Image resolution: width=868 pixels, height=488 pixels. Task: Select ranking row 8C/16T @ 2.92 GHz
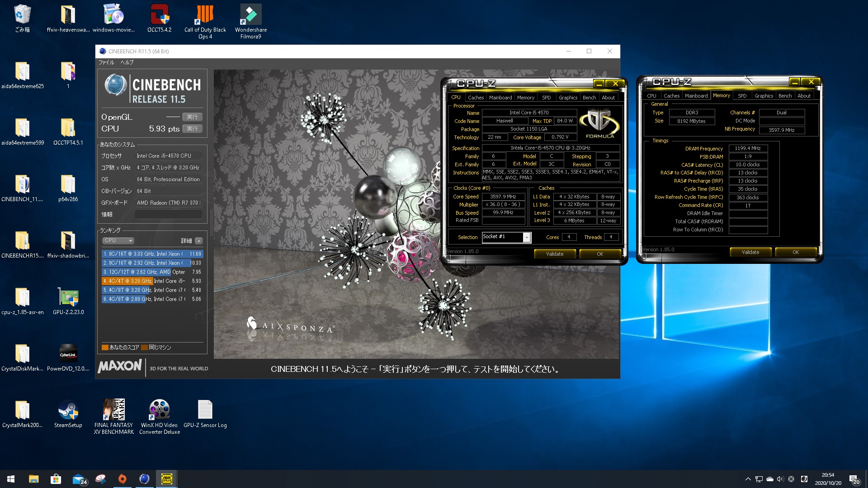click(x=152, y=263)
